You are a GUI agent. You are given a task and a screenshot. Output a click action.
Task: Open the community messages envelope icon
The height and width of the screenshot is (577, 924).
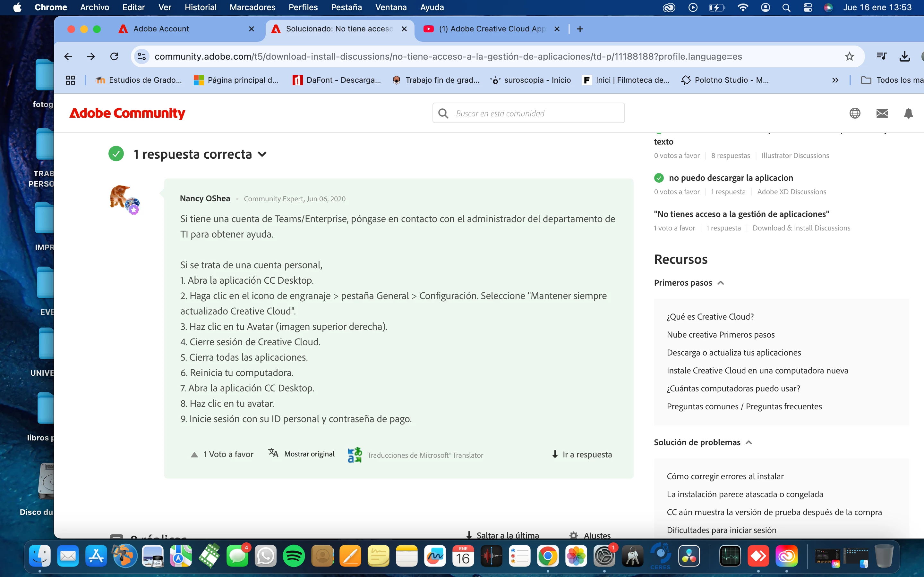point(882,113)
